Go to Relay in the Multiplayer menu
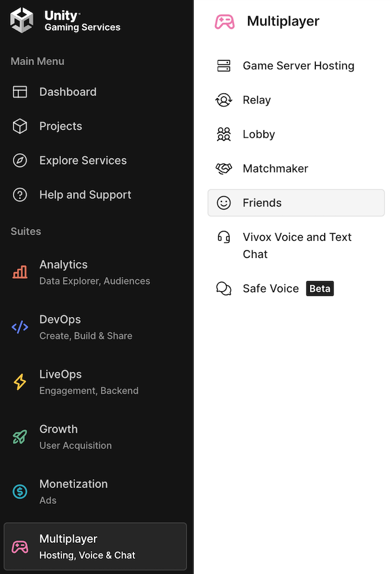 tap(257, 100)
